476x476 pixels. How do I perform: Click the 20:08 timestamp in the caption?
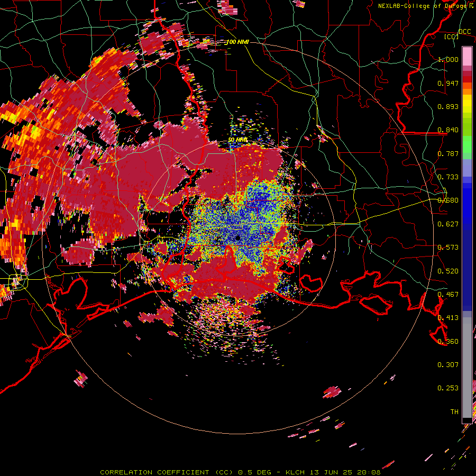(x=369, y=472)
